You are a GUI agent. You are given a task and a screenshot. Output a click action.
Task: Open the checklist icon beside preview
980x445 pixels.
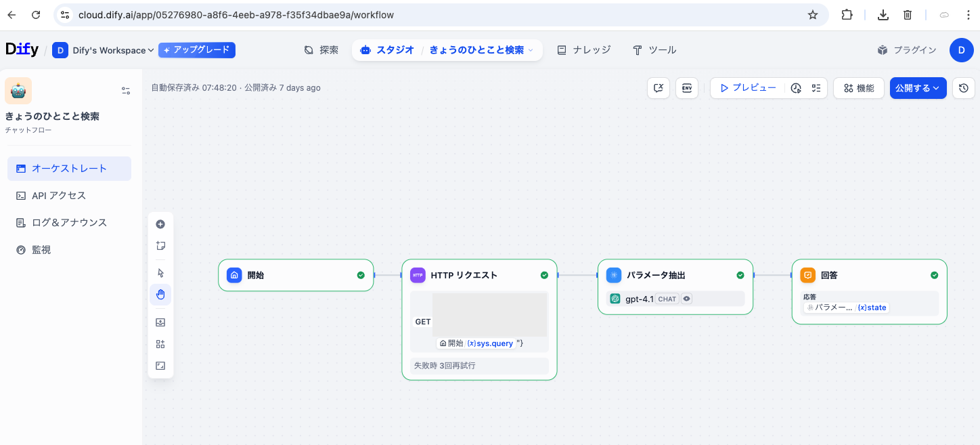click(816, 88)
